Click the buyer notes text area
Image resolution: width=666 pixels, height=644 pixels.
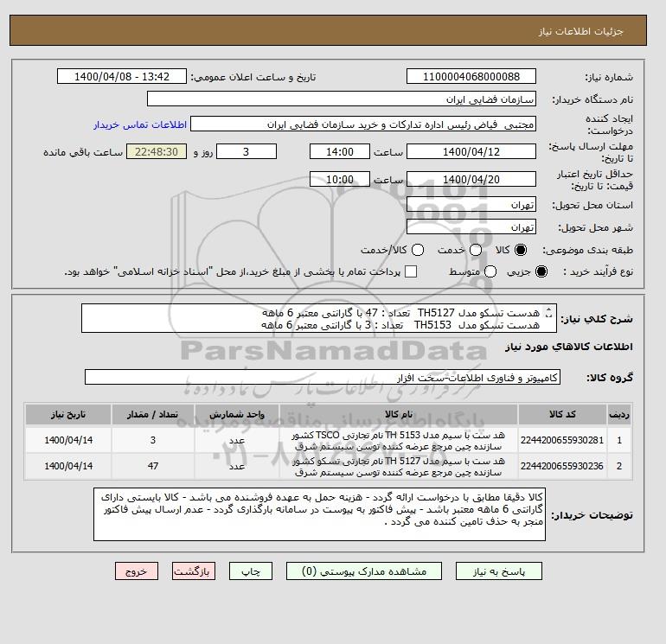pyautogui.click(x=319, y=514)
